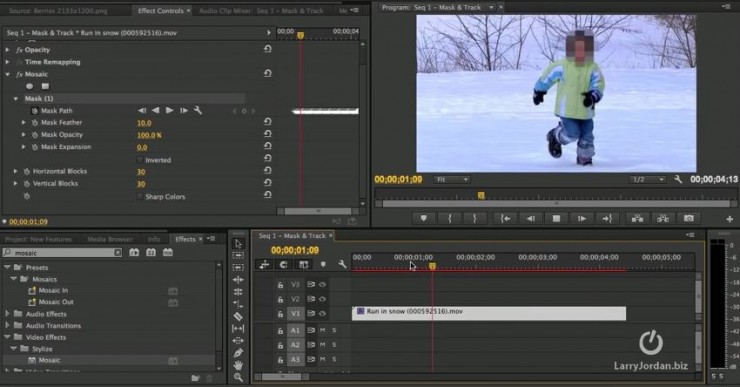The image size is (740, 387).
Task: Open the 1/2 playback resolution dropdown
Action: tap(648, 180)
